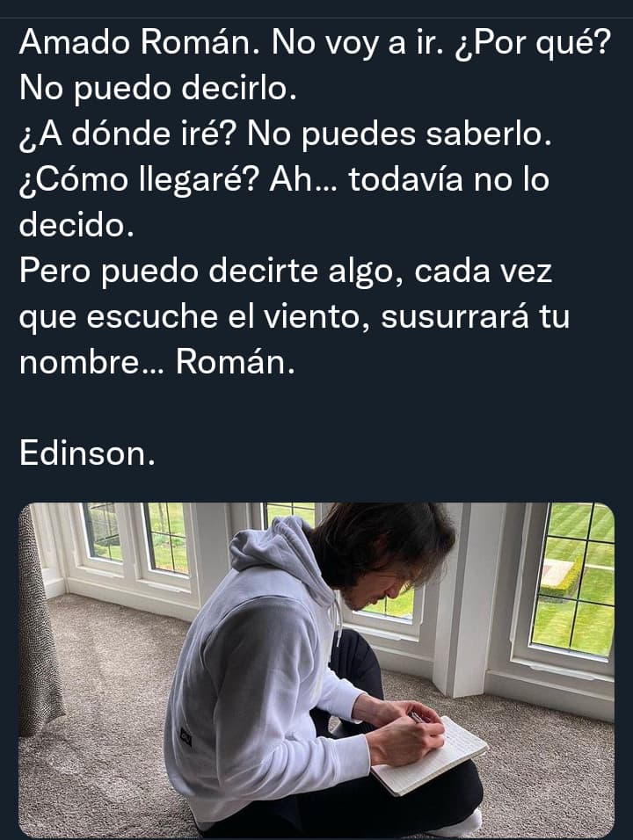Screen dimensions: 633x840
Task: Click the left windows in the photo
Action: [x=136, y=538]
